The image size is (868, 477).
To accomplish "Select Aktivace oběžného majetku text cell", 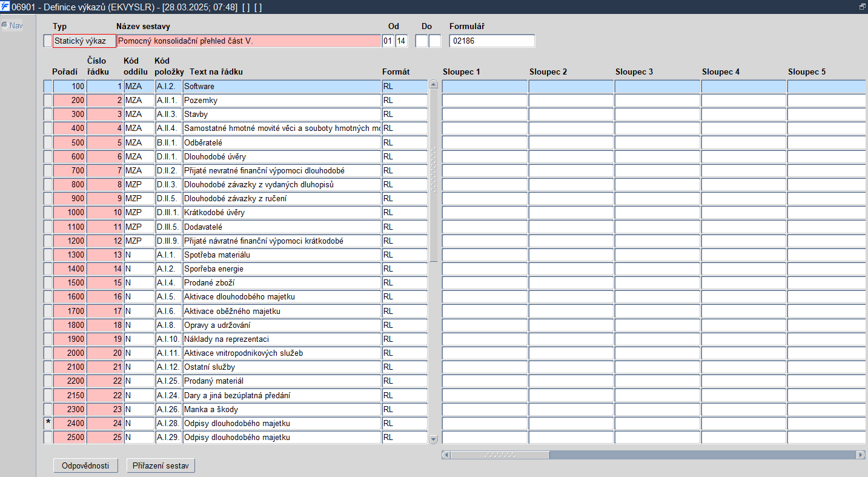I will (282, 311).
